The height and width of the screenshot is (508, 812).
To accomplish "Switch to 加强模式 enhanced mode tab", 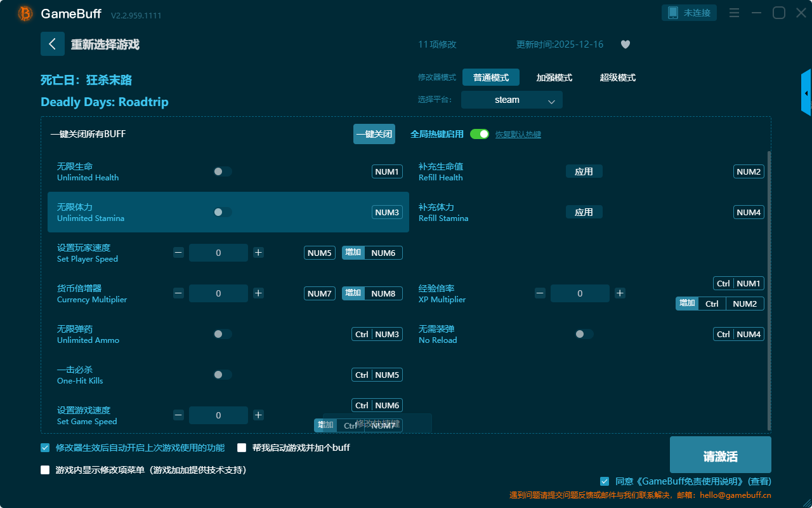I will point(554,77).
